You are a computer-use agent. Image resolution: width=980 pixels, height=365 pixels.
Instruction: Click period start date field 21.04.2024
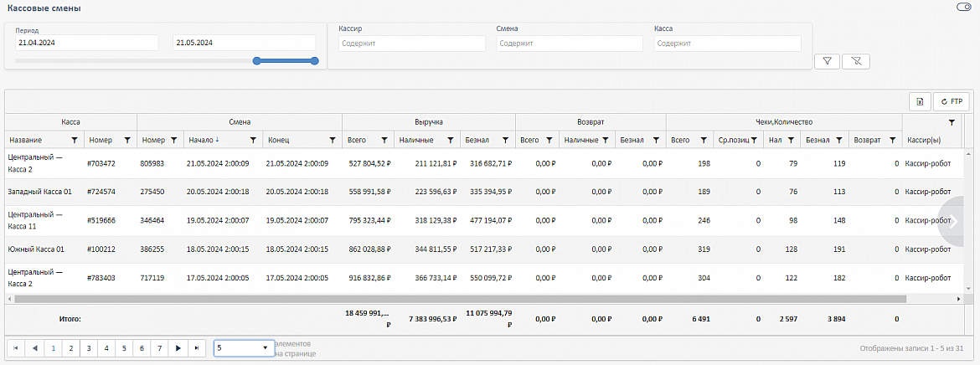[87, 44]
